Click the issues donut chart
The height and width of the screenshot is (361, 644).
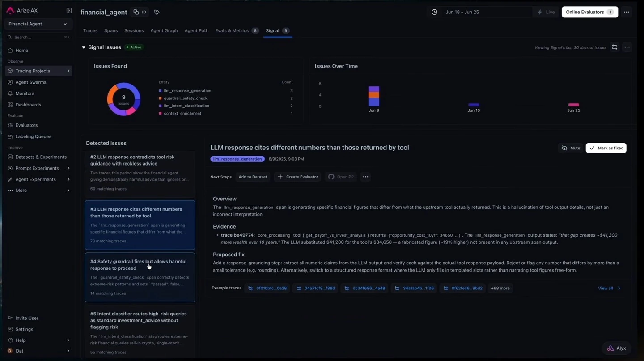(124, 99)
